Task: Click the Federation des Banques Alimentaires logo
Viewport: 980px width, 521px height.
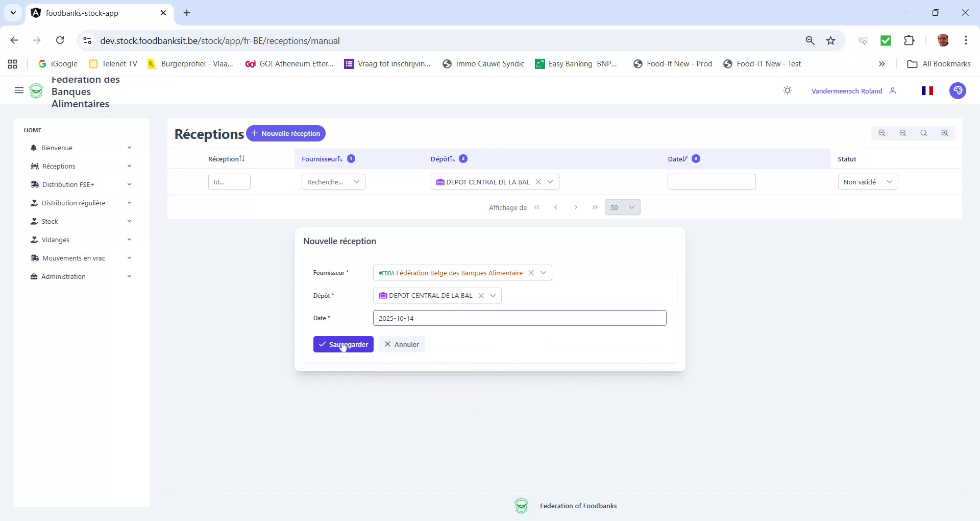Action: 36,90
